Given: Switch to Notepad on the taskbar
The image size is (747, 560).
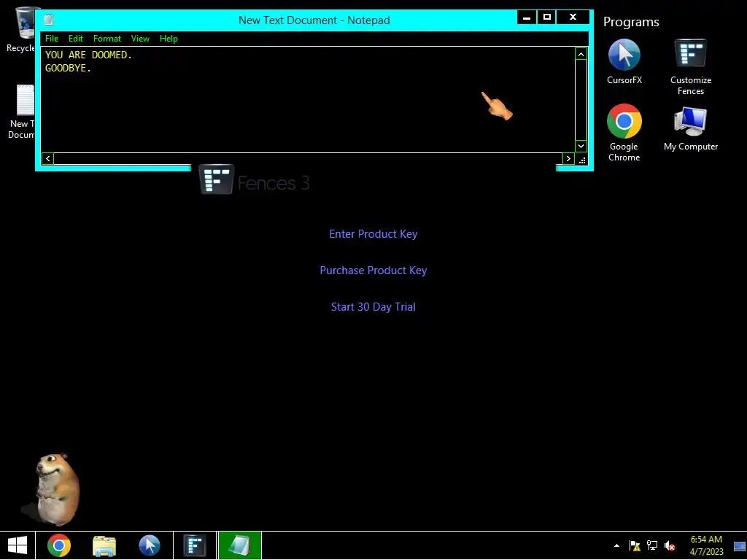Looking at the screenshot, I should 239,545.
